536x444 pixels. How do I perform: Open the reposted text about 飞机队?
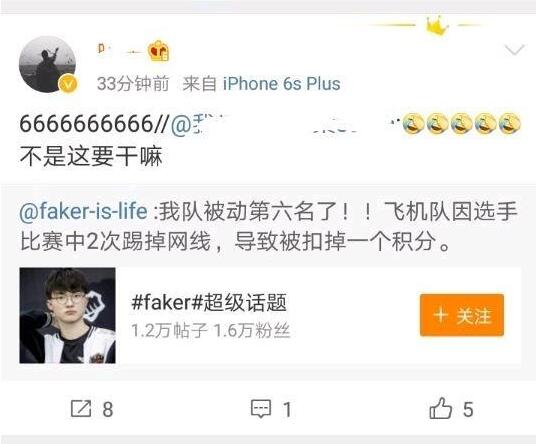(269, 226)
